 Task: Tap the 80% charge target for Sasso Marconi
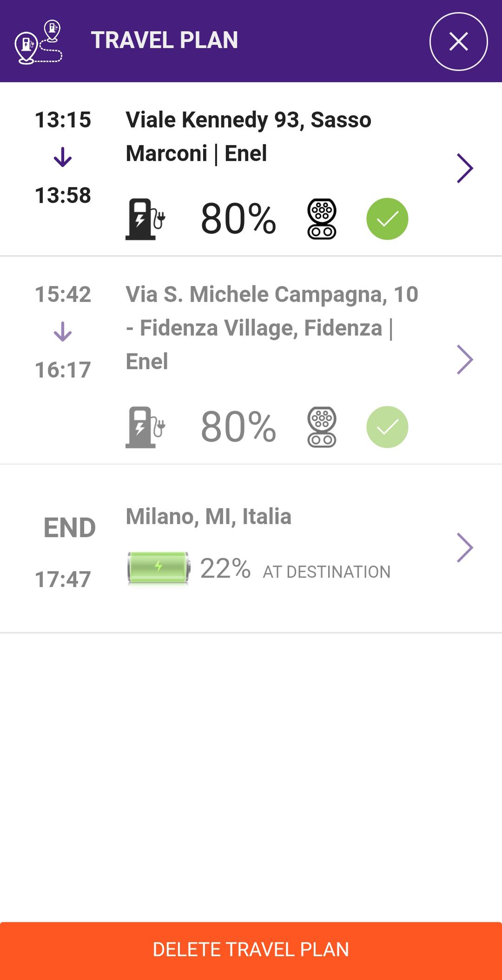pyautogui.click(x=238, y=219)
